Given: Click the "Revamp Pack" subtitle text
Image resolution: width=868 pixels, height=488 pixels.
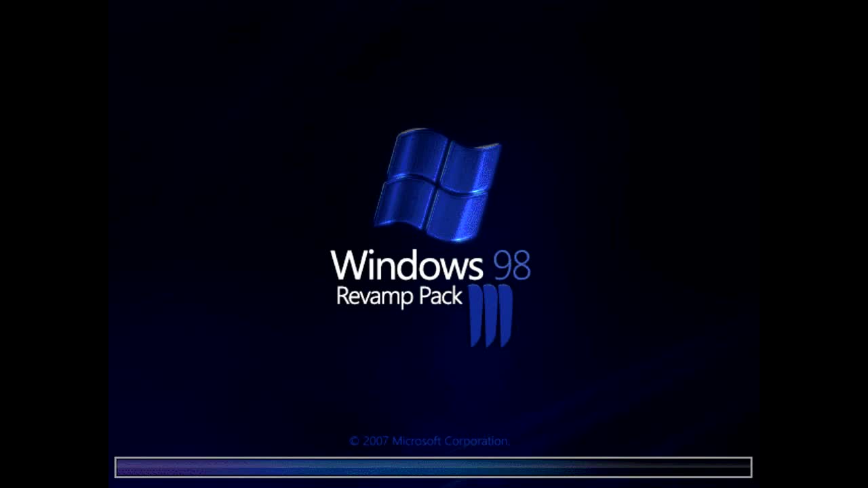Looking at the screenshot, I should pyautogui.click(x=399, y=297).
